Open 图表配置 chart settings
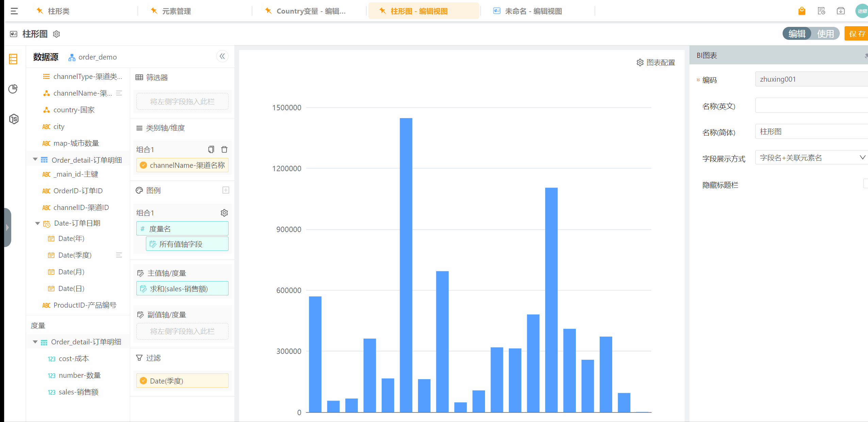 click(655, 63)
